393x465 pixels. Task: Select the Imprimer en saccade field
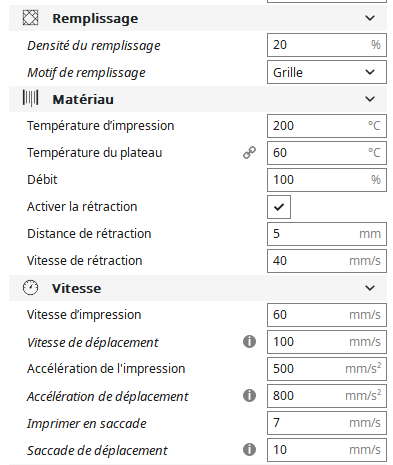[327, 423]
